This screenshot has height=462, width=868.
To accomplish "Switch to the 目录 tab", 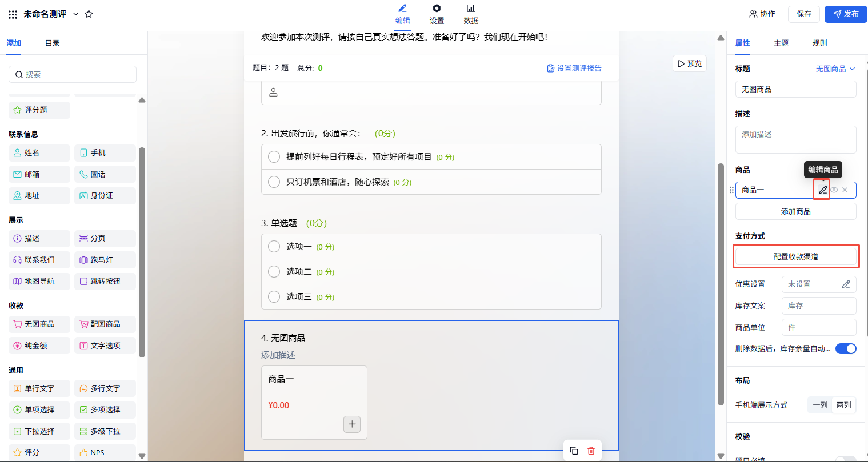I will coord(52,43).
